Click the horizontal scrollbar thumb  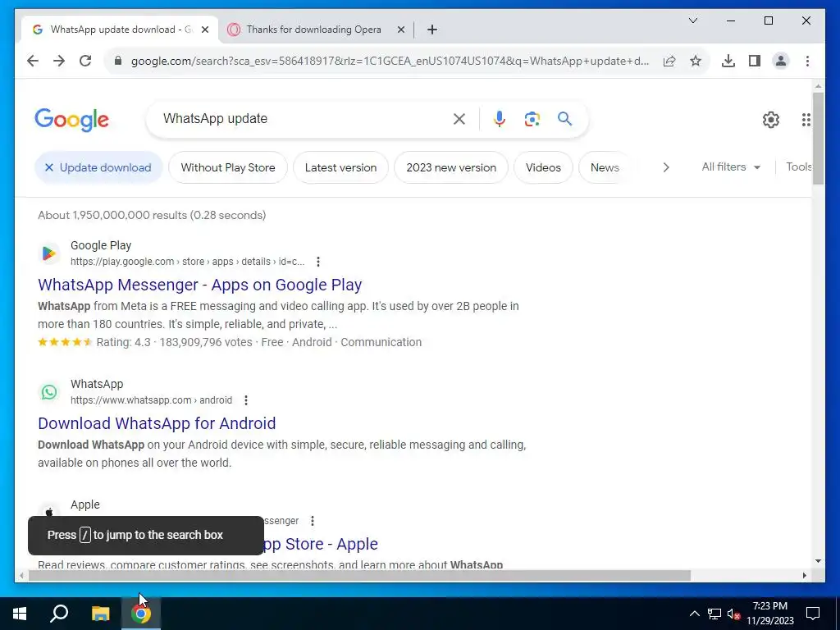(x=359, y=575)
